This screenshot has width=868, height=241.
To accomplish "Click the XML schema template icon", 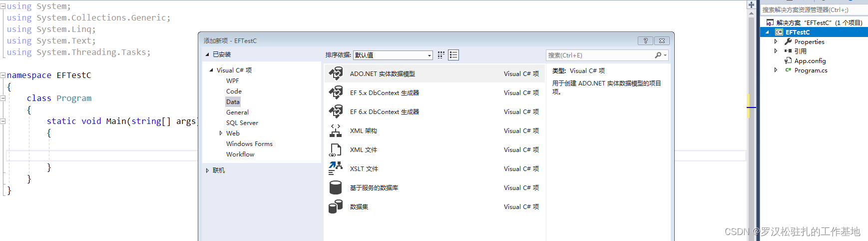I will (x=336, y=130).
